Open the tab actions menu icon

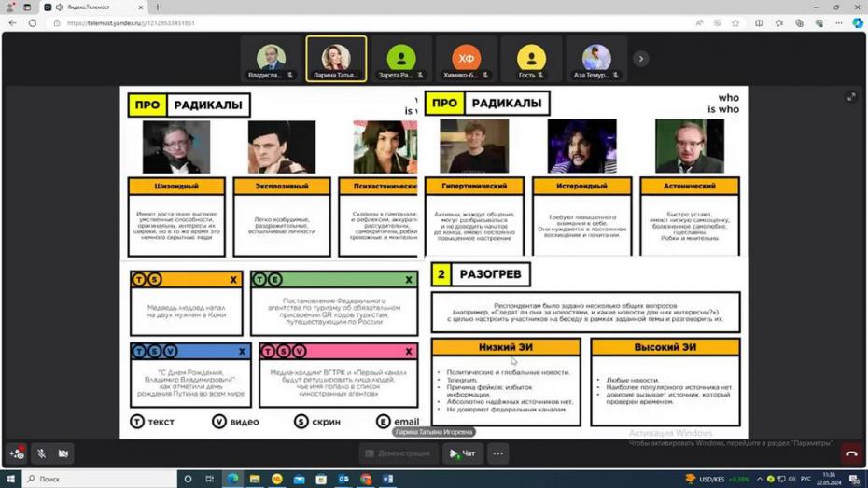(27, 7)
